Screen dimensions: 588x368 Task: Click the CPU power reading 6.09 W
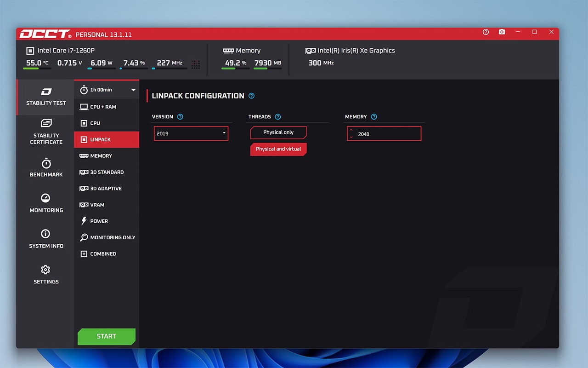(102, 63)
